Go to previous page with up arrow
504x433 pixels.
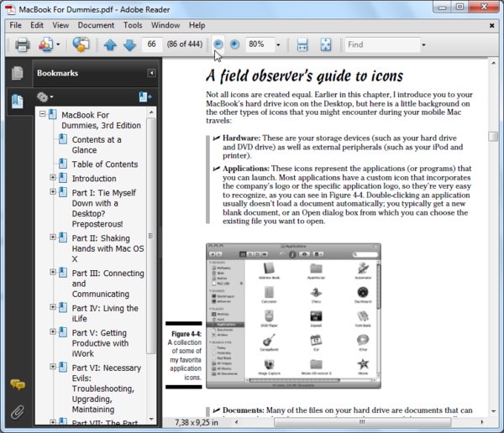coord(110,45)
